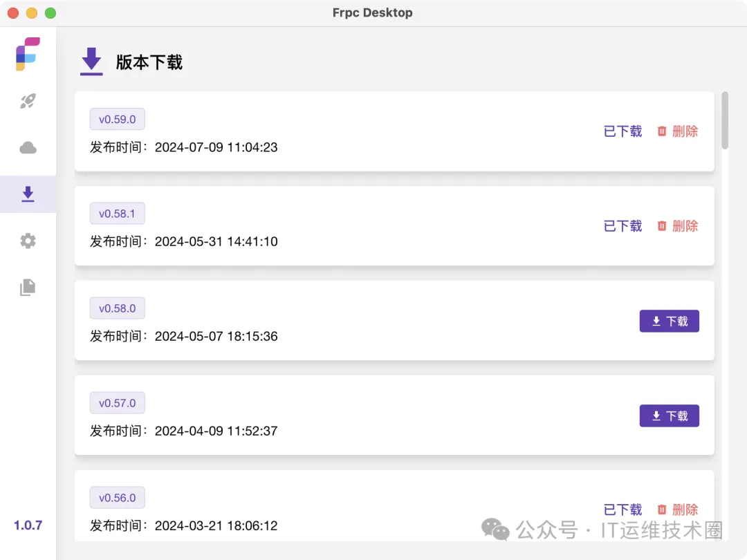Click the v0.57.0 version tag
The width and height of the screenshot is (747, 560).
117,403
